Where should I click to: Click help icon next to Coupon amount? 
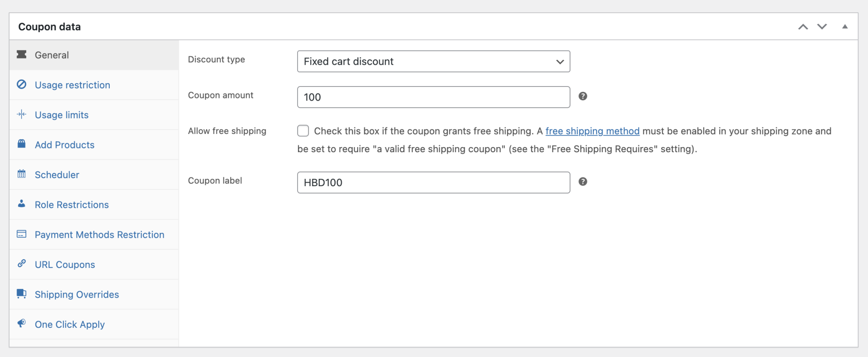pyautogui.click(x=583, y=97)
